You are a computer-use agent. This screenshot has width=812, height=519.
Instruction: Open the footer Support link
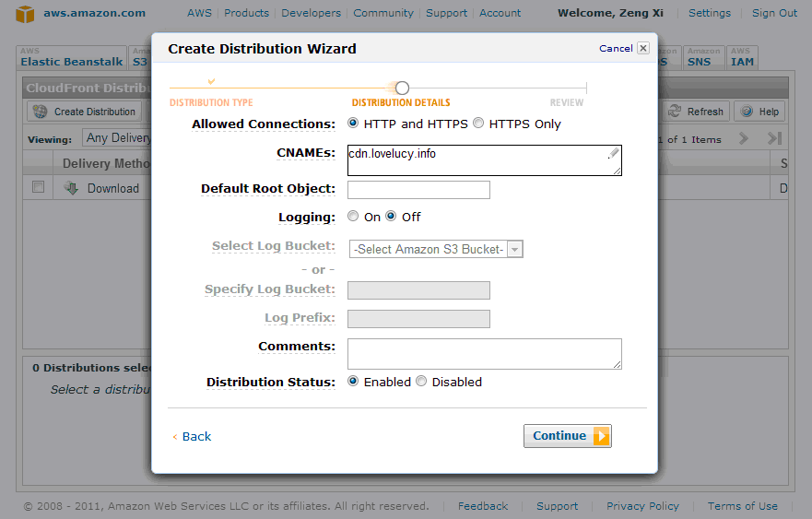(x=558, y=506)
